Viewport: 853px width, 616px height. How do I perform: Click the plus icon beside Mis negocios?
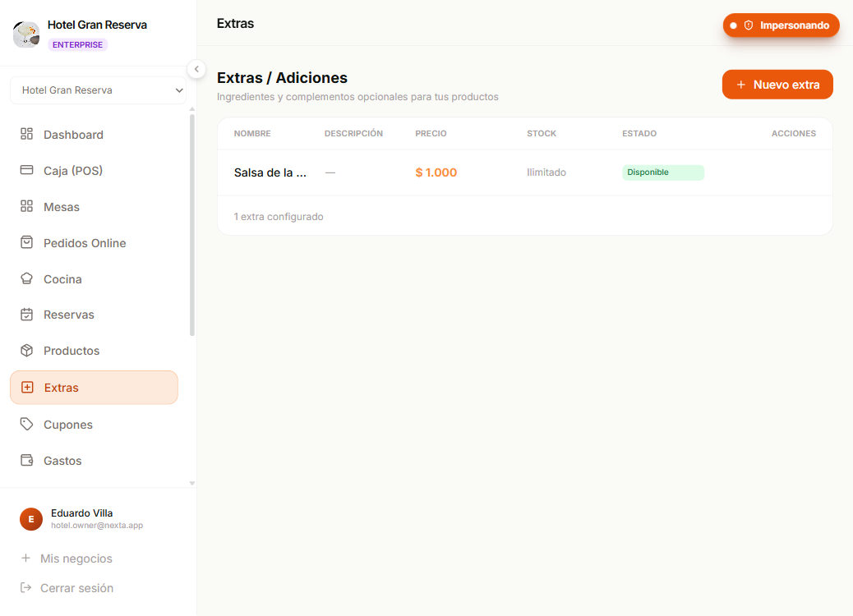coord(25,558)
